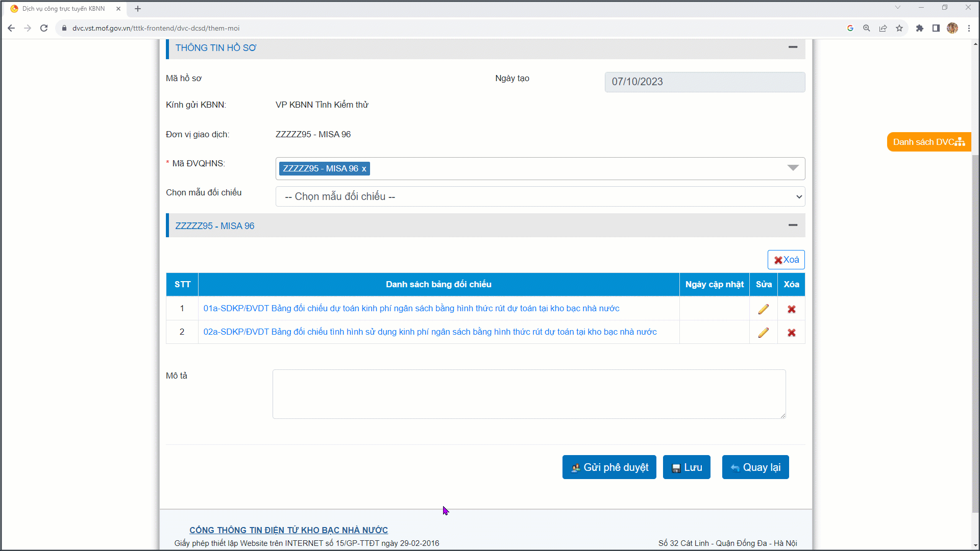Open Danh sách DVC side tab
Screen dimensions: 980x551
(x=928, y=142)
